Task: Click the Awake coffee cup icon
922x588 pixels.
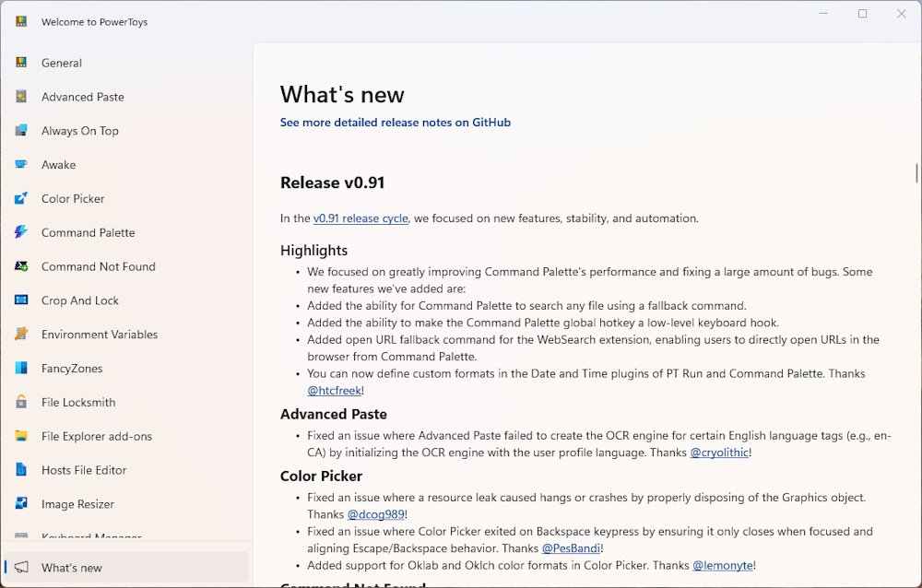Action: tap(21, 165)
